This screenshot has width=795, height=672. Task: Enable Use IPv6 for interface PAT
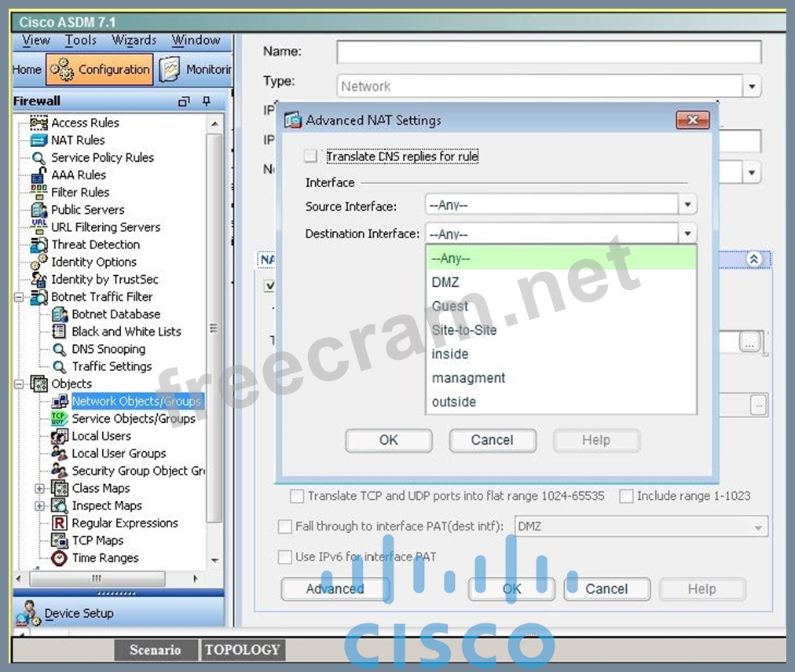click(285, 557)
